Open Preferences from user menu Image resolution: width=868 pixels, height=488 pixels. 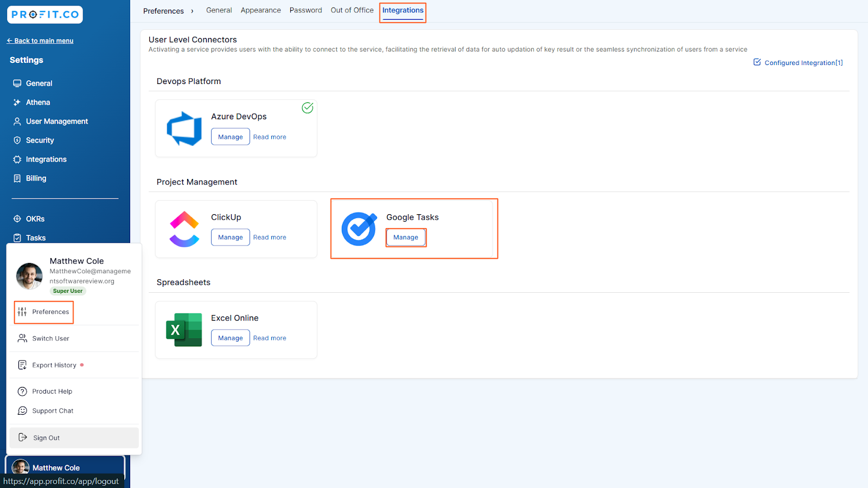[x=44, y=312]
